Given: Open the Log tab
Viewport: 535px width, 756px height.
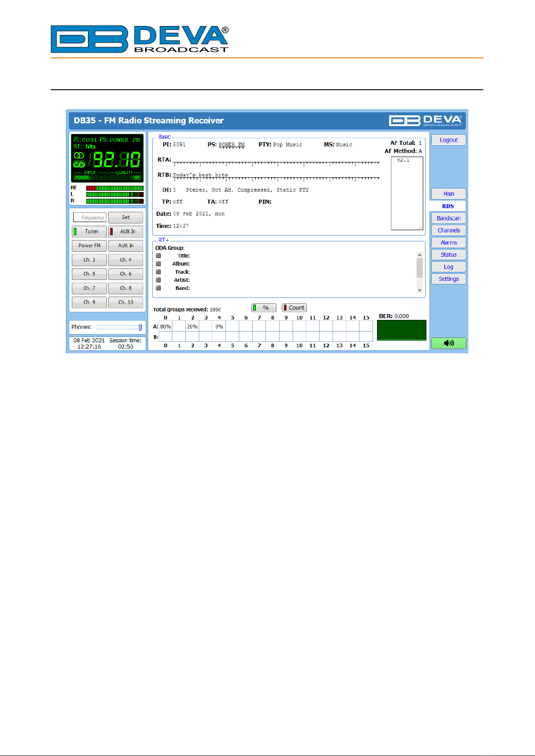Looking at the screenshot, I should [x=448, y=267].
